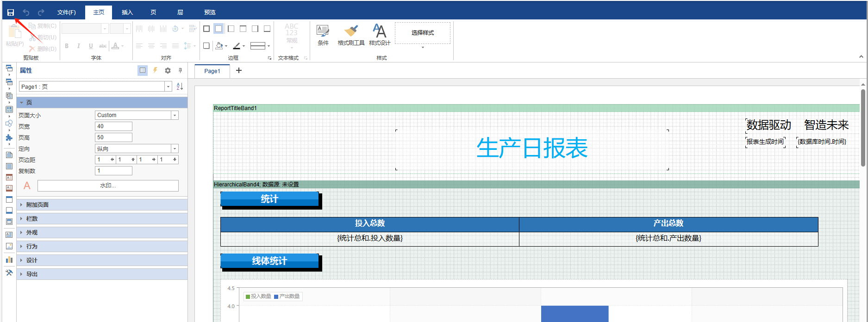
Task: Show events via the lightning bolt icon
Action: [155, 70]
